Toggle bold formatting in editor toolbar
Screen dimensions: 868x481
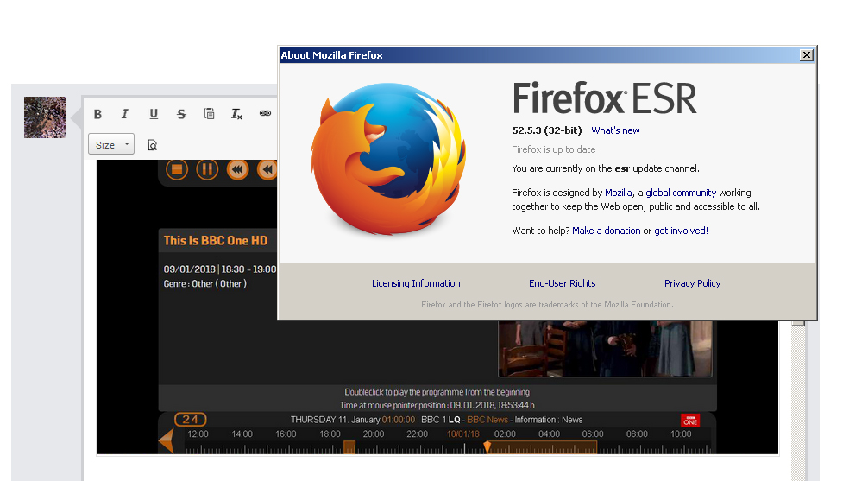97,114
